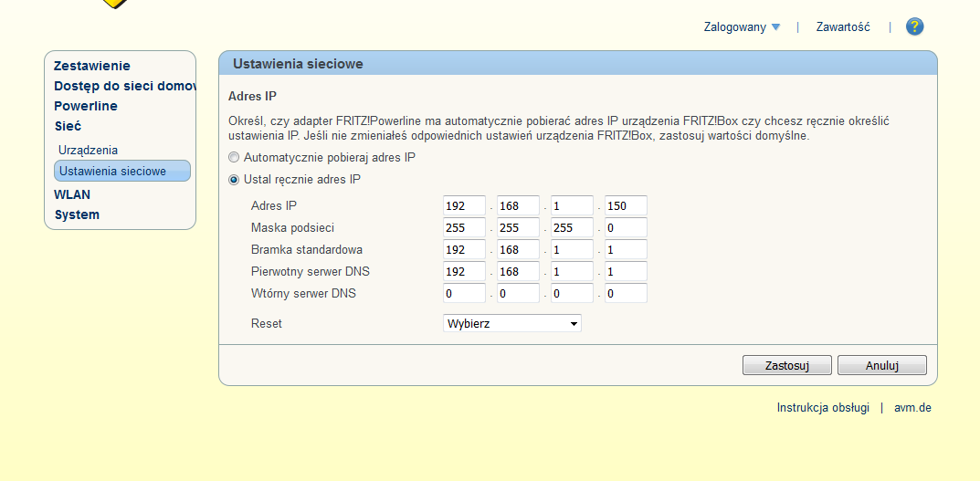Select Urządzenia under Sieć
The image size is (980, 481).
pos(88,150)
